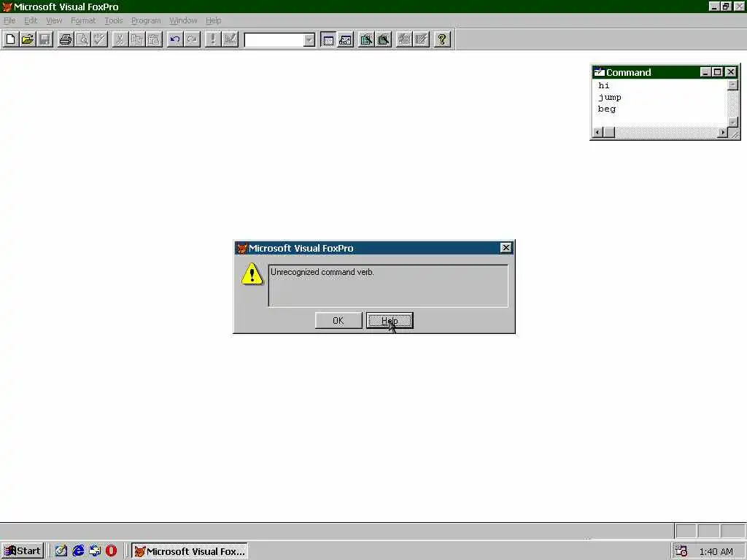Click the Spelling check toolbar icon
The height and width of the screenshot is (560, 747).
click(99, 39)
